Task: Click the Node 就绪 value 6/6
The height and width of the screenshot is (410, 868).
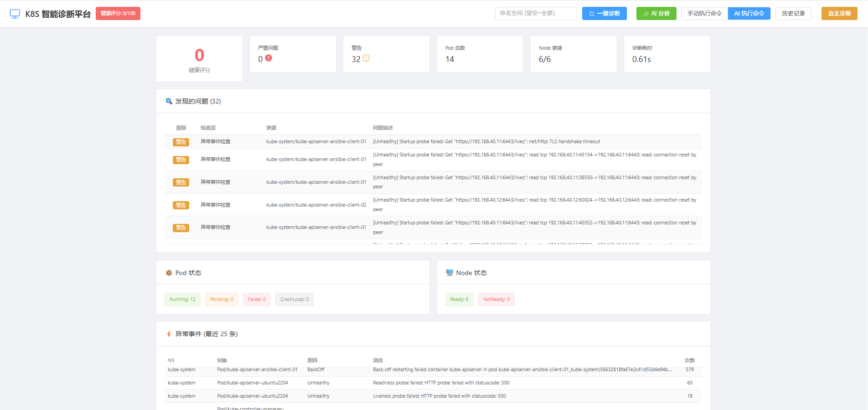Action: point(545,59)
